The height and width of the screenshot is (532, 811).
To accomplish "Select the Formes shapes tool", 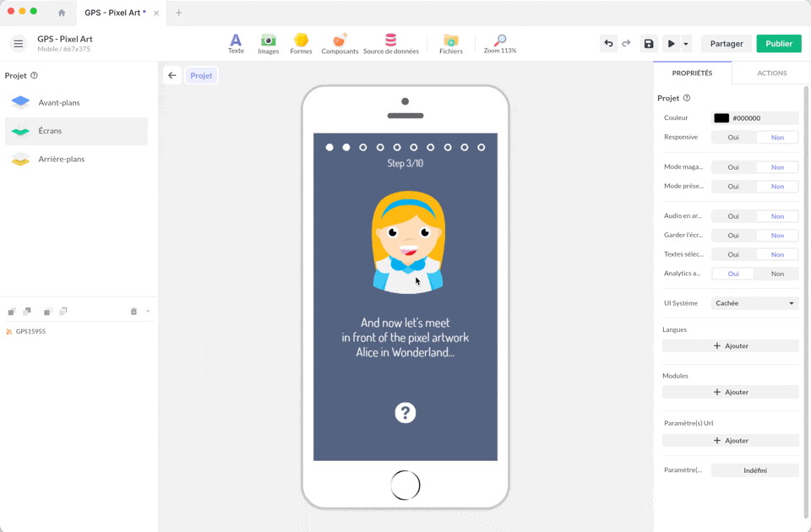I will [301, 44].
